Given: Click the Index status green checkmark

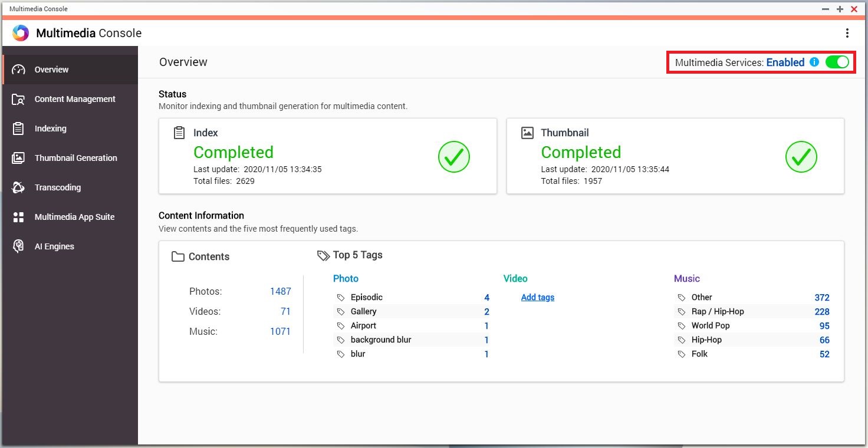Looking at the screenshot, I should pos(453,157).
